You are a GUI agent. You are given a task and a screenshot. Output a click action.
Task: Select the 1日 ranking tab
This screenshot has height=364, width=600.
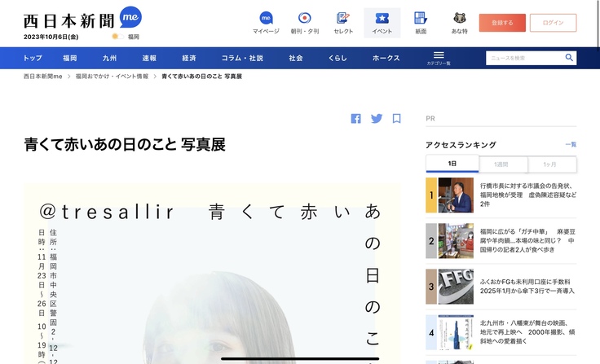pyautogui.click(x=452, y=164)
